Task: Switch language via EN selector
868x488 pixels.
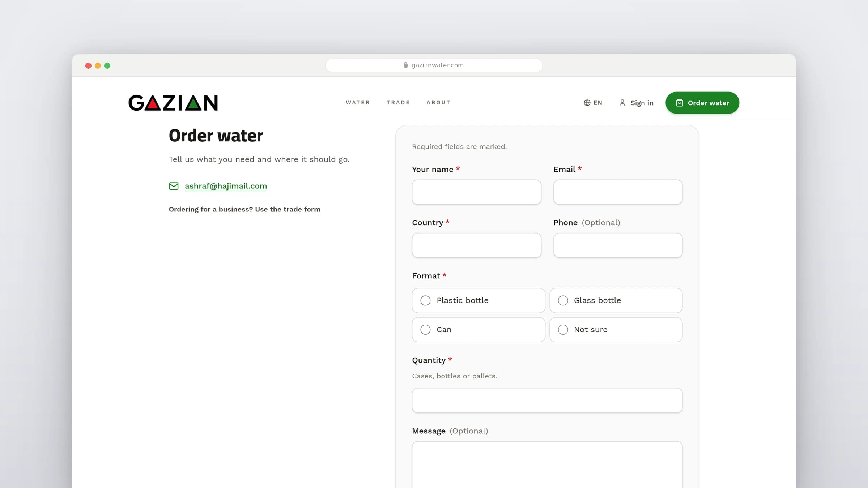Action: (593, 103)
